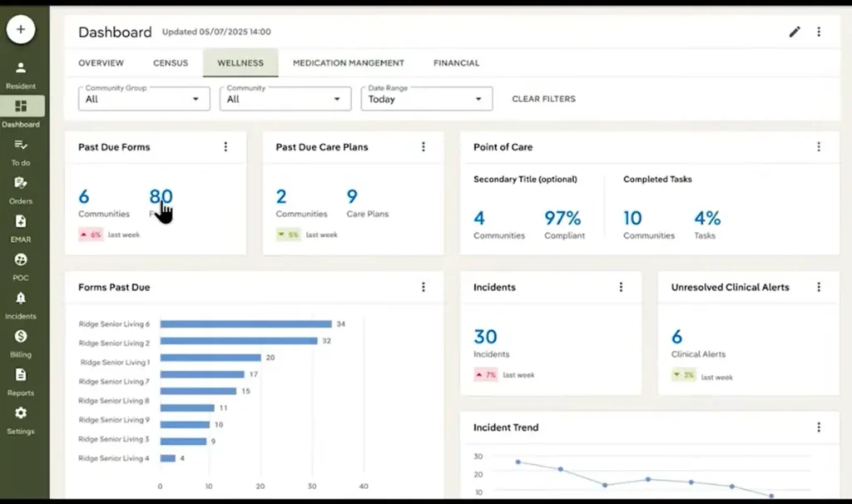Open Incidents card three-dot menu
This screenshot has height=504, width=852.
(621, 287)
